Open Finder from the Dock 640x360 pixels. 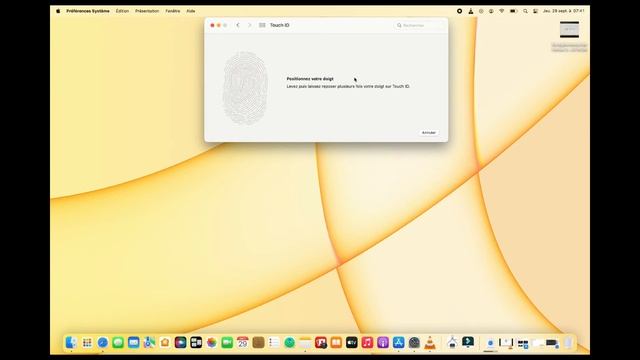click(x=71, y=342)
